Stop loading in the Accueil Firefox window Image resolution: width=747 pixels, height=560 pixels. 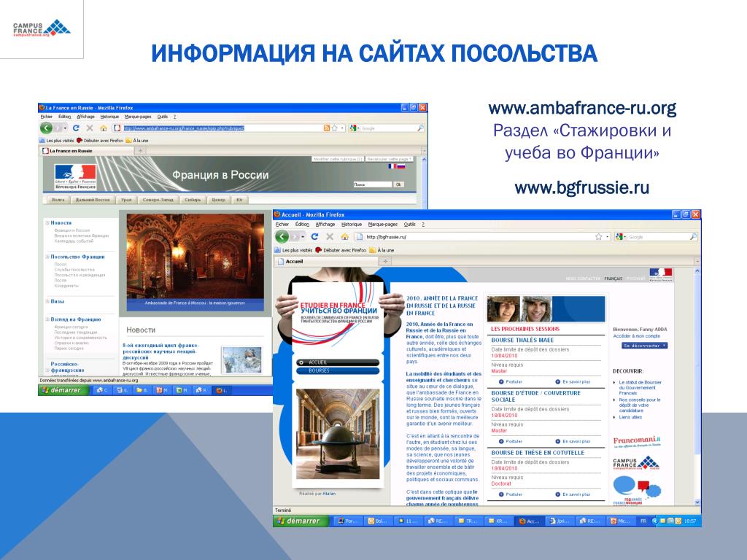point(330,237)
